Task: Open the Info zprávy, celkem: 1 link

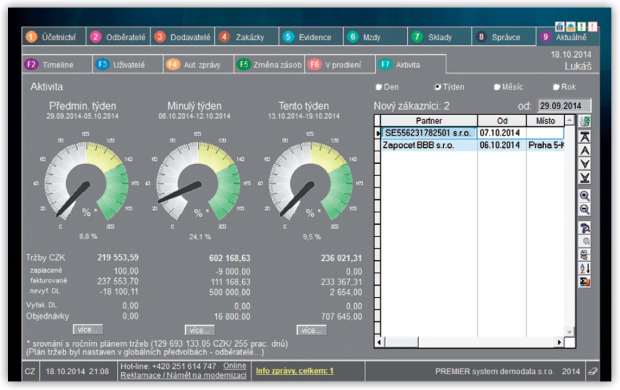Action: [x=295, y=371]
